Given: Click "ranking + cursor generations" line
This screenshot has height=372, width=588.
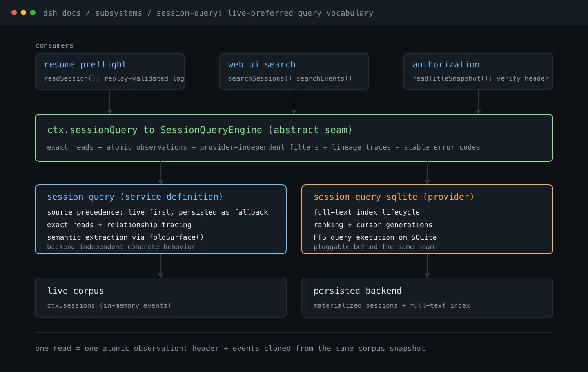Looking at the screenshot, I should point(373,225).
